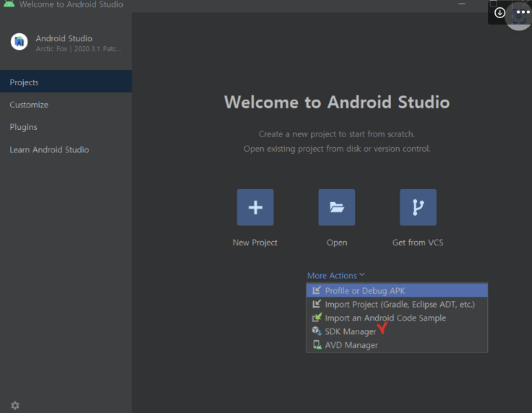Click the New Project plus icon
The width and height of the screenshot is (532, 413).
point(255,207)
